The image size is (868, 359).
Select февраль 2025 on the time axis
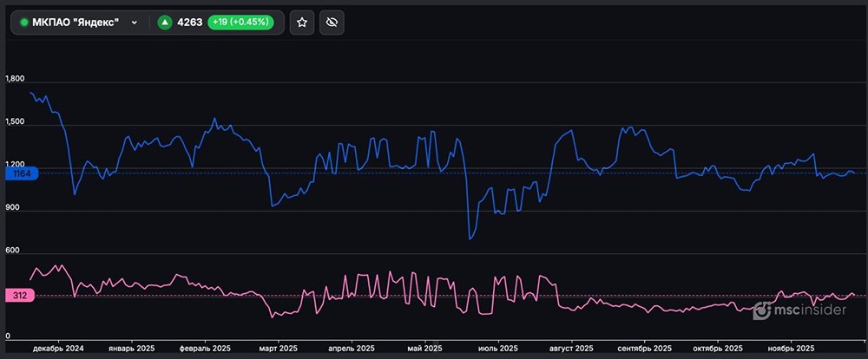(x=206, y=347)
